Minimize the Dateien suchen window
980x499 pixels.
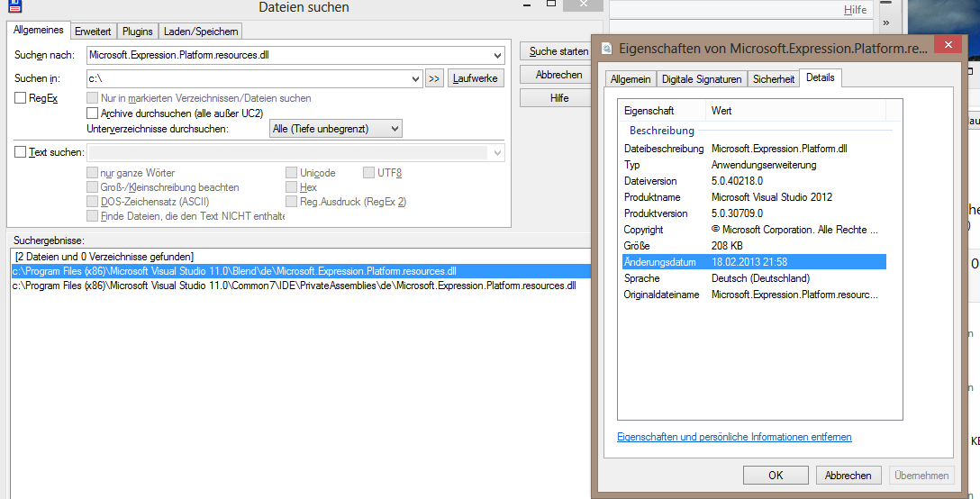(528, 5)
